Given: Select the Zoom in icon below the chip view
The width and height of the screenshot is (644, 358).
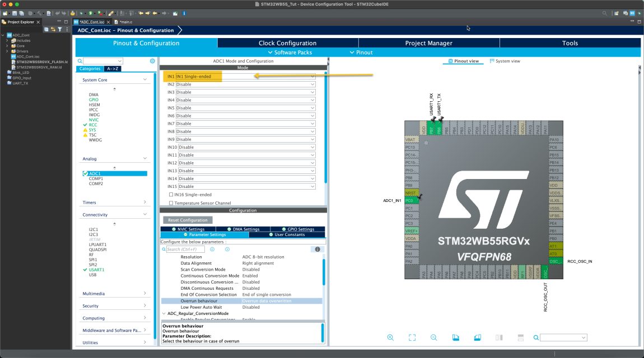Looking at the screenshot, I should 390,337.
